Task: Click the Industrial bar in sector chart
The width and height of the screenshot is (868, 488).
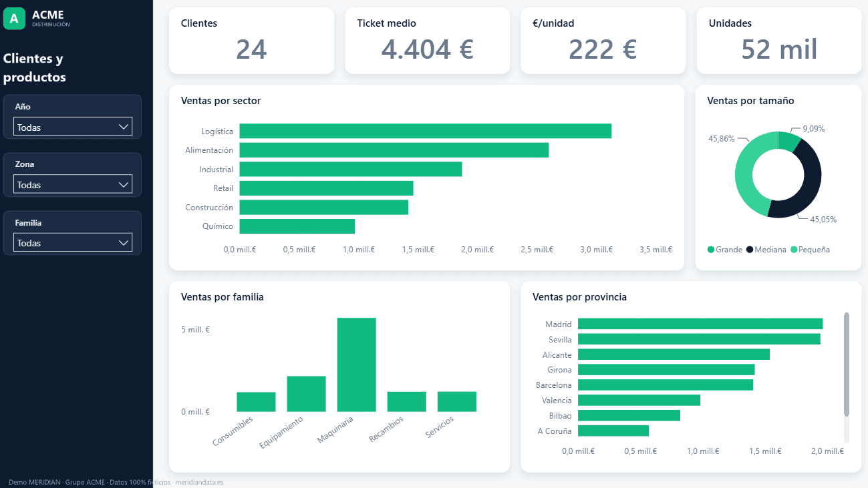Action: click(351, 169)
